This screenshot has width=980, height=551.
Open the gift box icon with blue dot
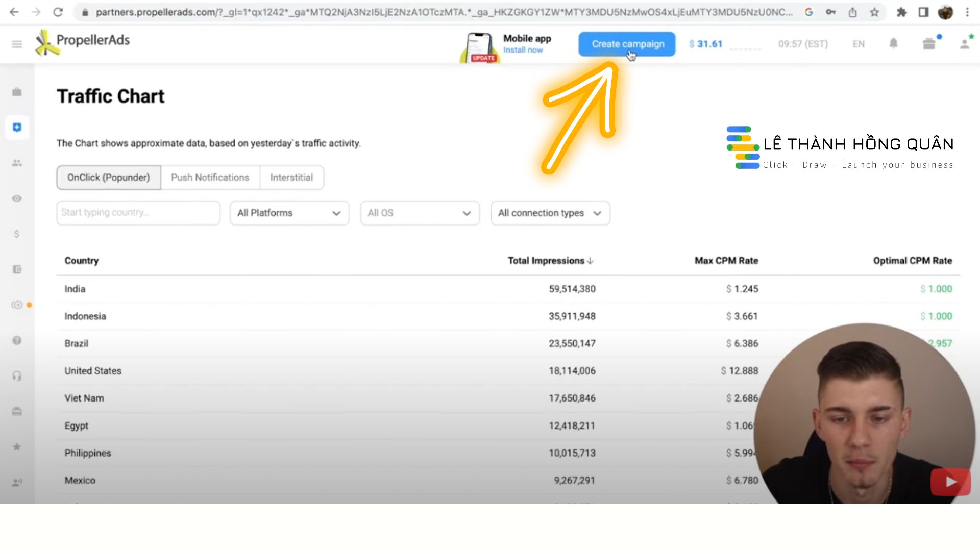tap(929, 44)
